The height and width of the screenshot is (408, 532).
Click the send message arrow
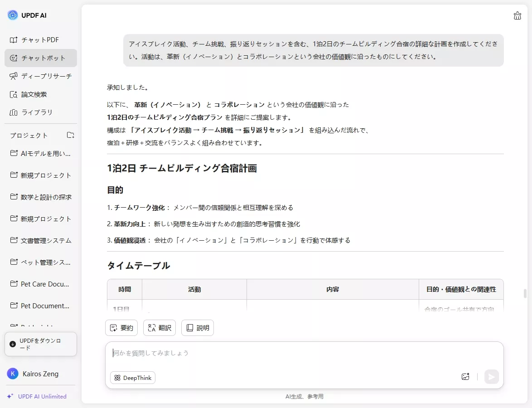coord(492,377)
